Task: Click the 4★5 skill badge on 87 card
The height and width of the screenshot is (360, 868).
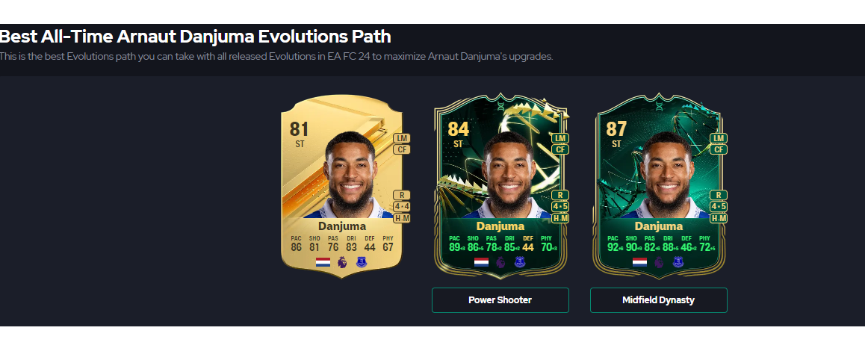Action: (719, 207)
